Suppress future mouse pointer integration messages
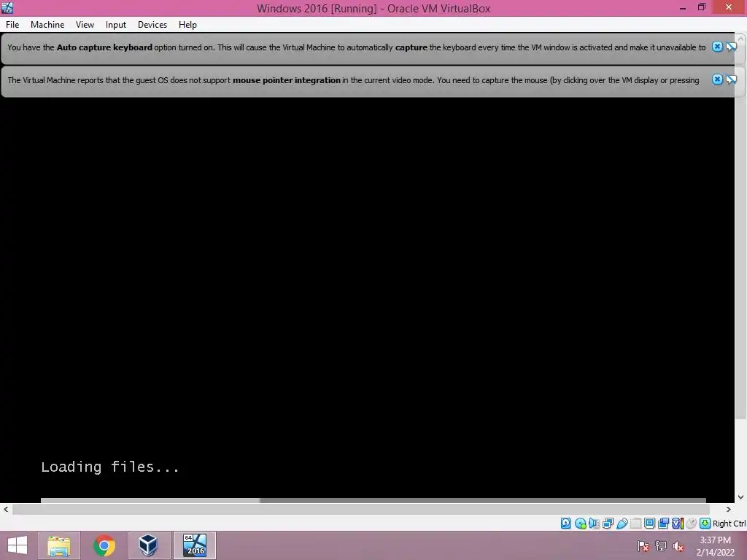The image size is (747, 560). [731, 79]
